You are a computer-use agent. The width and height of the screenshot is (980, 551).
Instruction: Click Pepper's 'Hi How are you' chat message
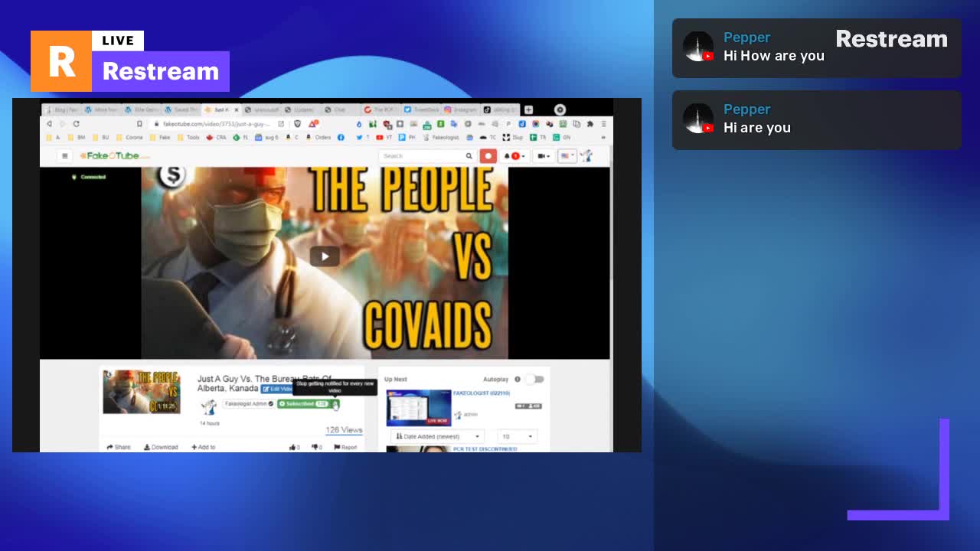[774, 56]
